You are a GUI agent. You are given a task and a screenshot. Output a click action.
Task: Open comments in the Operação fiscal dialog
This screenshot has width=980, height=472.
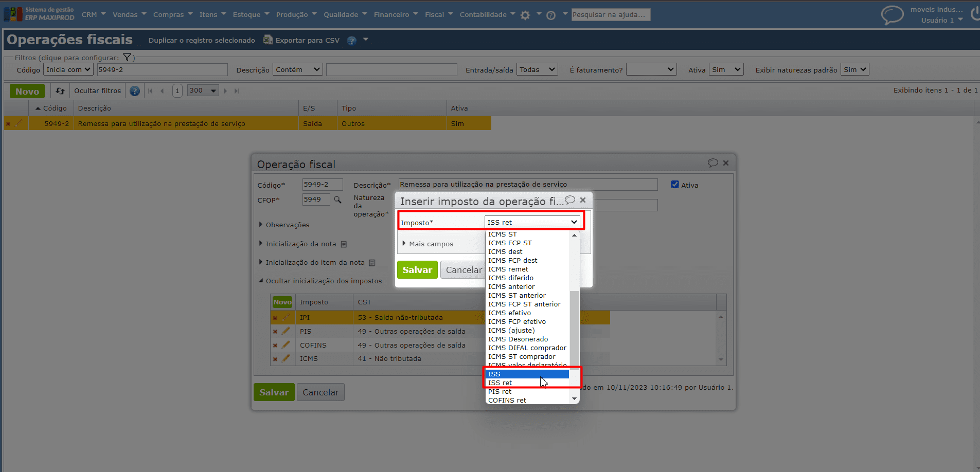712,163
